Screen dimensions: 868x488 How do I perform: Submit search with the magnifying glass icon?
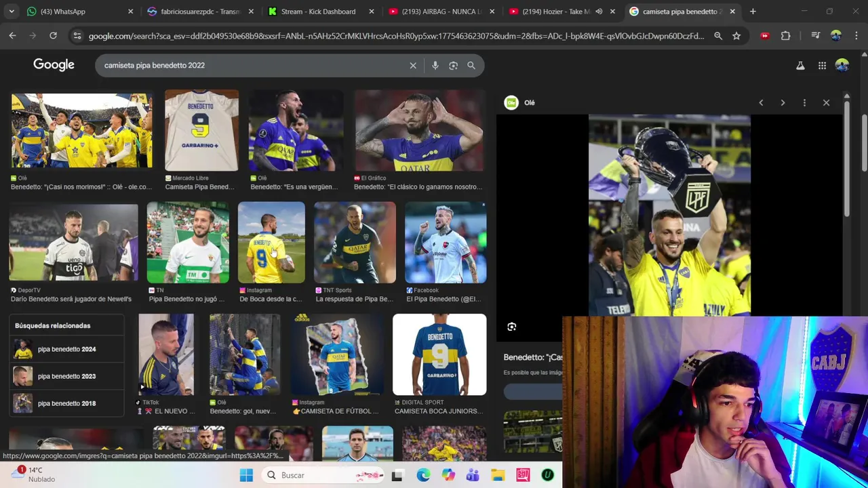(471, 65)
